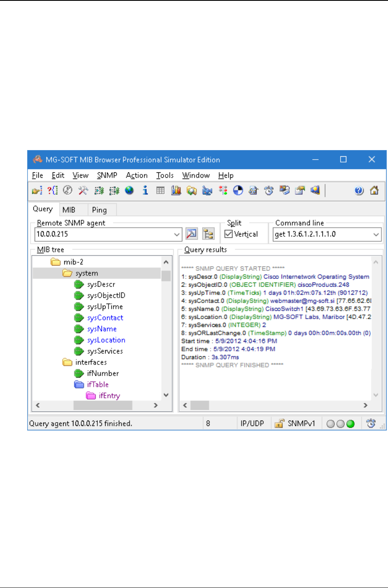This screenshot has height=588, width=388.
Task: Select sysServices in the MIB tree
Action: pos(99,351)
